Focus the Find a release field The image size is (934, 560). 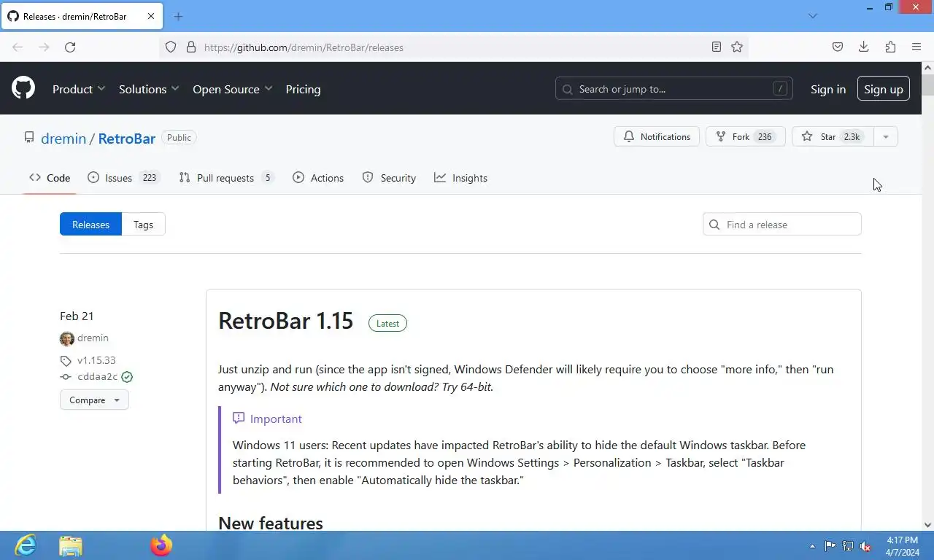tap(782, 224)
